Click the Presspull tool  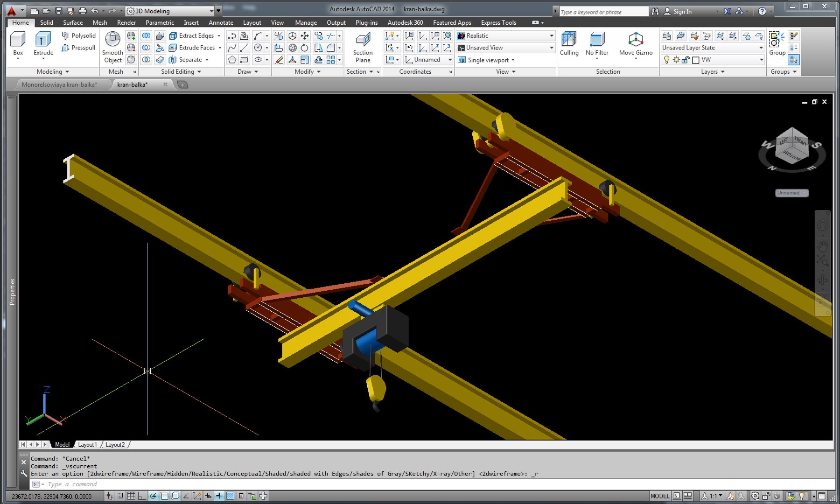tap(78, 48)
